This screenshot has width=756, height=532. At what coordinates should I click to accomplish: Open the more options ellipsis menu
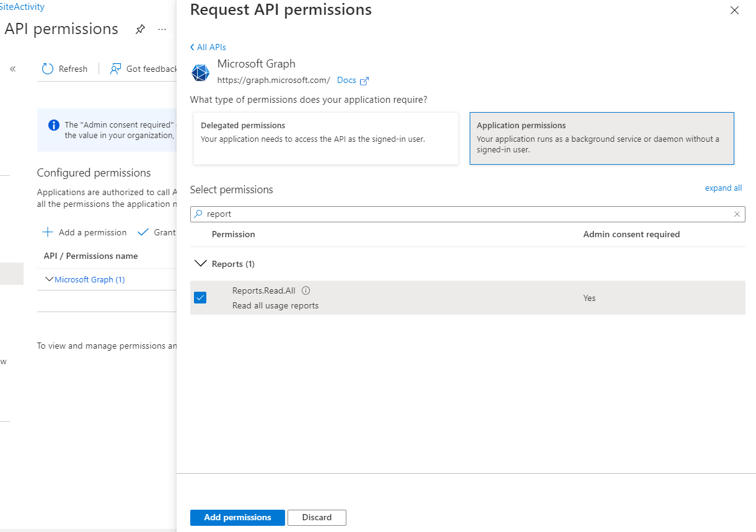tap(162, 29)
